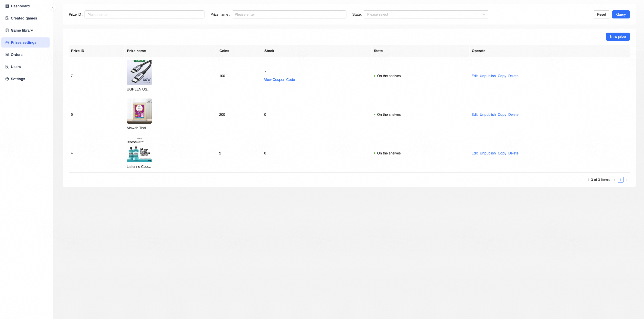Go to previous page arrow in pagination
This screenshot has width=644, height=319.
pyautogui.click(x=614, y=180)
